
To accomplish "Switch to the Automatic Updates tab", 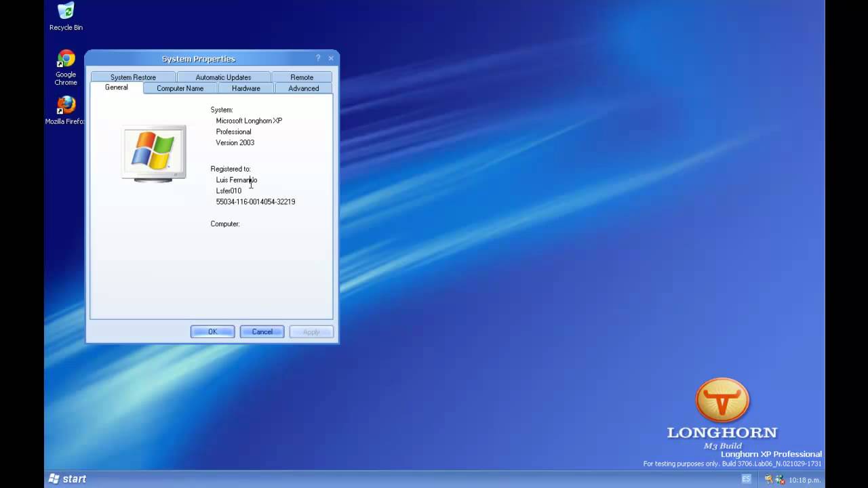I will tap(223, 77).
